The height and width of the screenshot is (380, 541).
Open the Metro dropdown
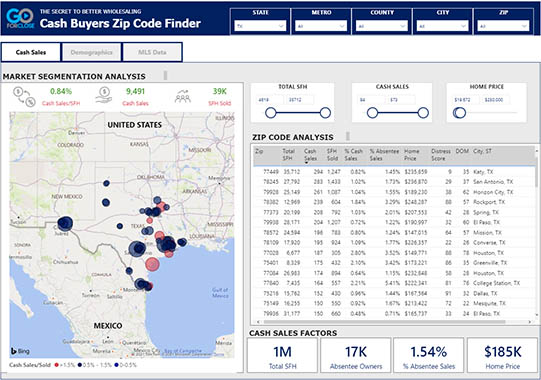[x=321, y=26]
